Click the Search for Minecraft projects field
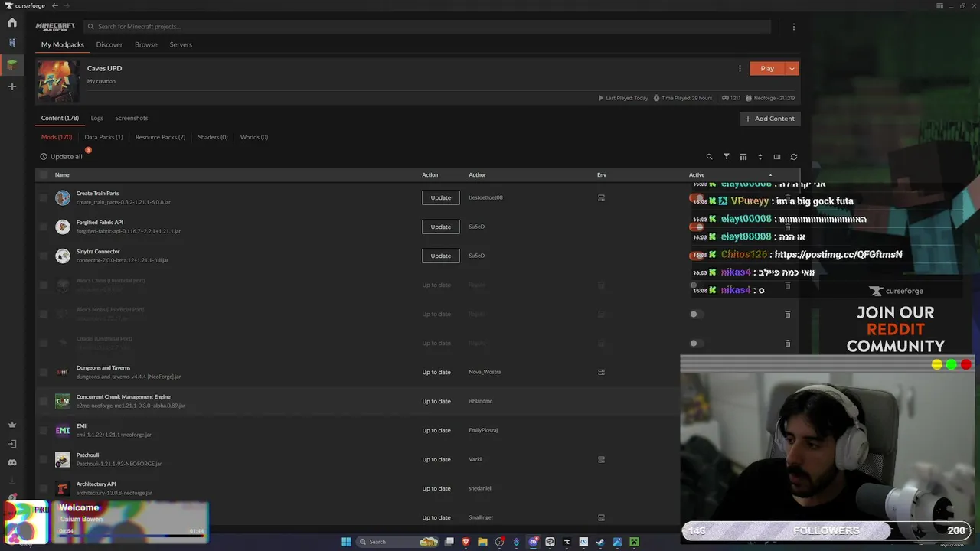This screenshot has height=551, width=980. 427,27
